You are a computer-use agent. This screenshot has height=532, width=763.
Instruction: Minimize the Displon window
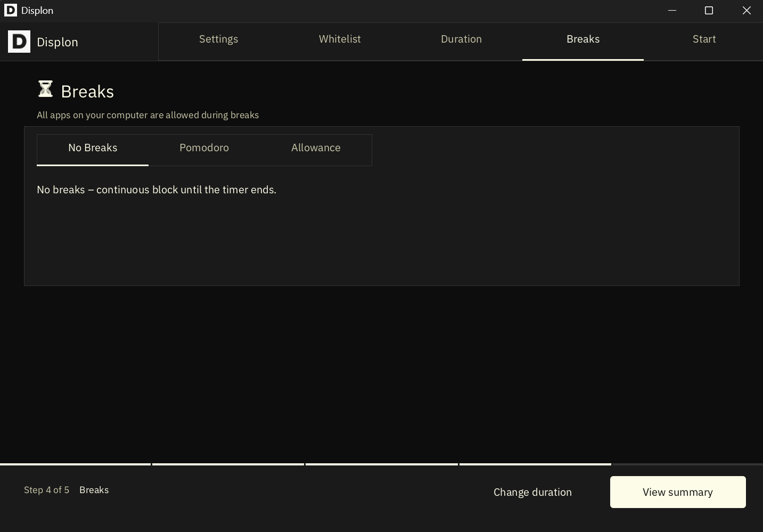coord(672,11)
